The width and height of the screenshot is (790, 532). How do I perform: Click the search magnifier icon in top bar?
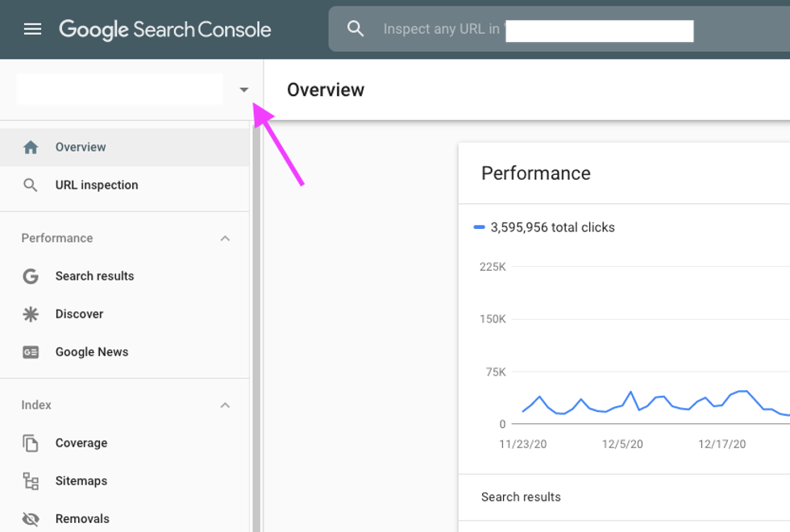tap(355, 29)
